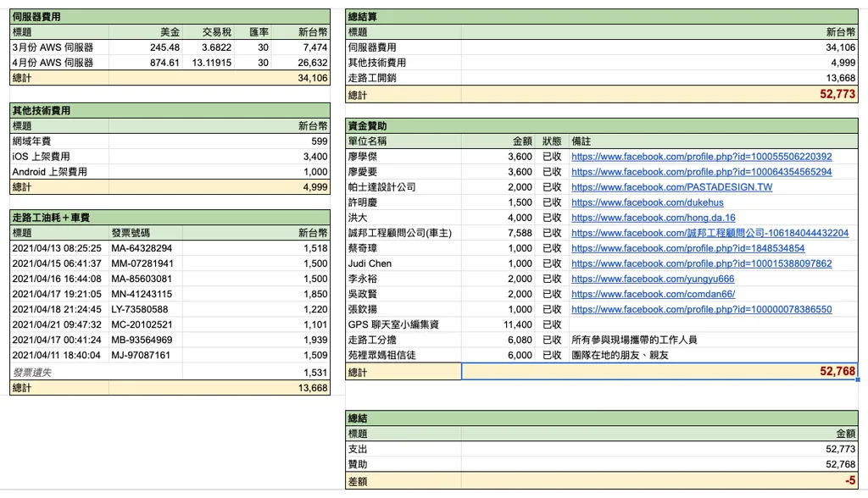868x498 pixels.
Task: Select invoice number MM-07281941
Action: coord(146,263)
